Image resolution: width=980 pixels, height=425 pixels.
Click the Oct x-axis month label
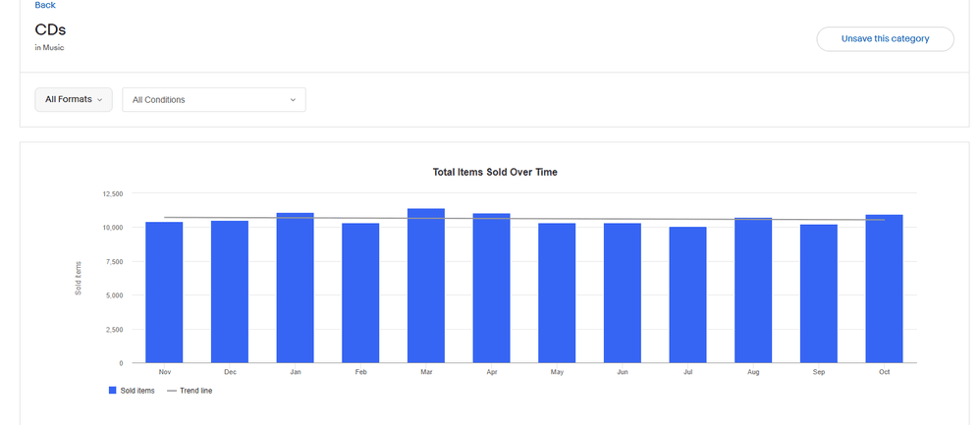[x=885, y=372]
